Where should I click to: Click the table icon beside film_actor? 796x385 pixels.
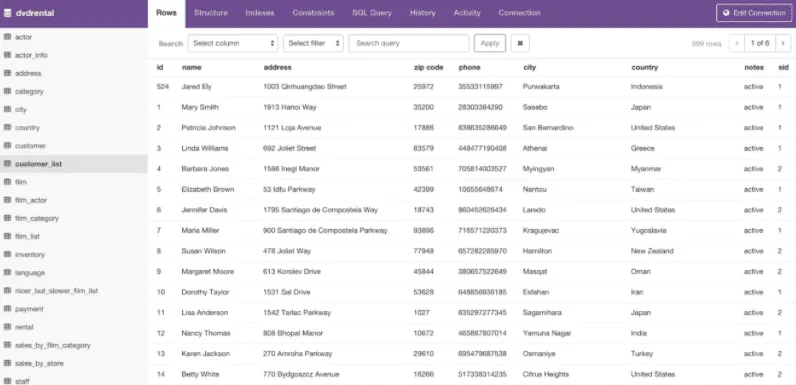tap(8, 200)
